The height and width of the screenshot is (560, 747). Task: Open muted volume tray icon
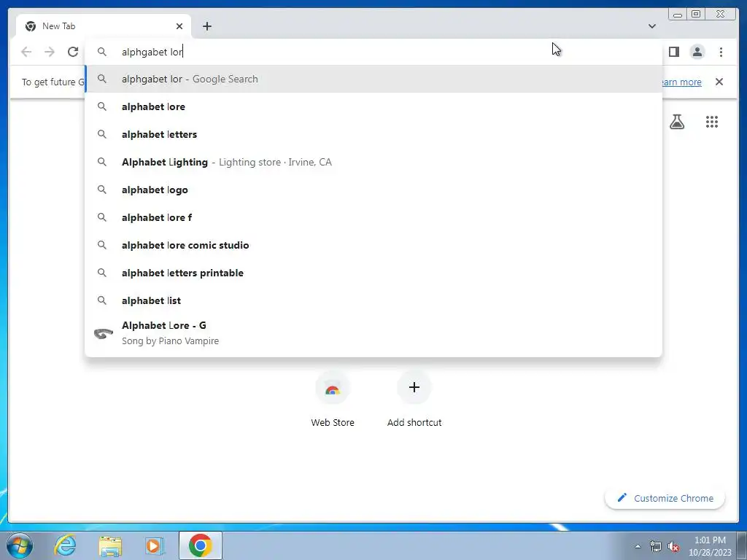673,546
